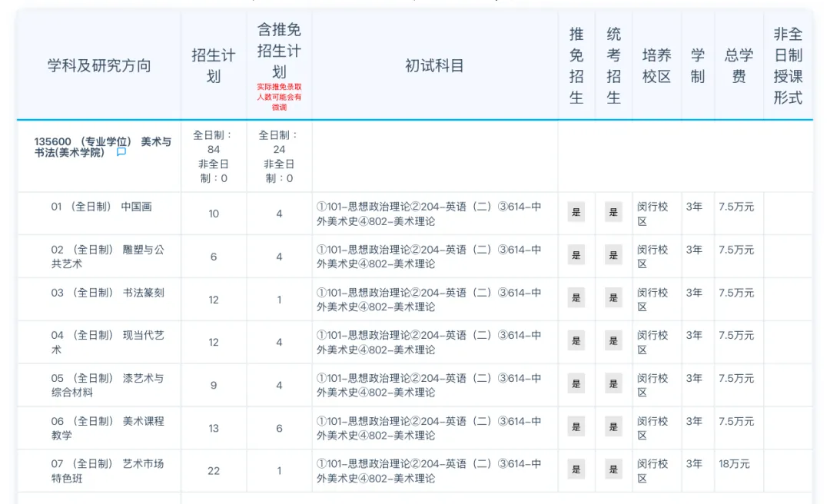Click the 统考招生 是 badge for 艺术市场特色班
The image size is (830, 504).
click(x=613, y=469)
